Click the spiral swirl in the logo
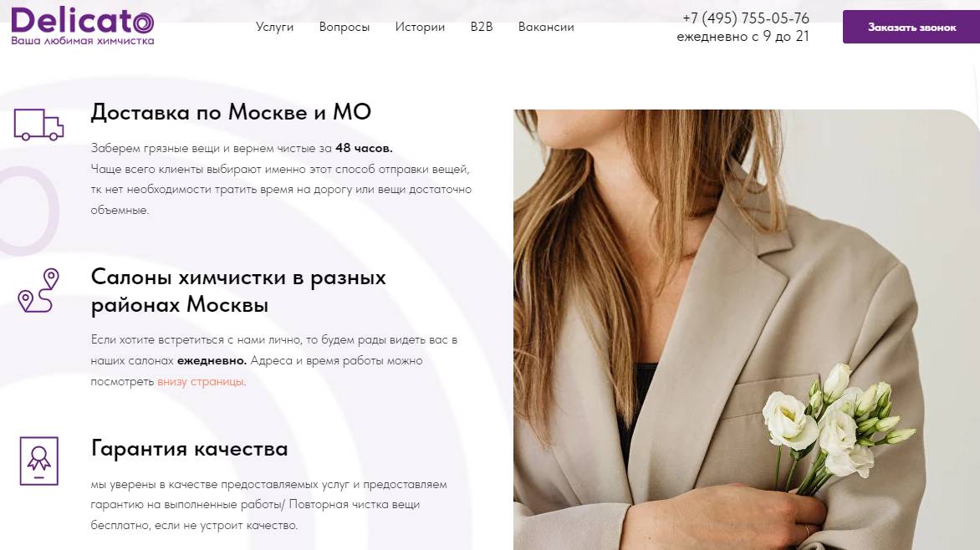The width and height of the screenshot is (980, 550). click(142, 23)
